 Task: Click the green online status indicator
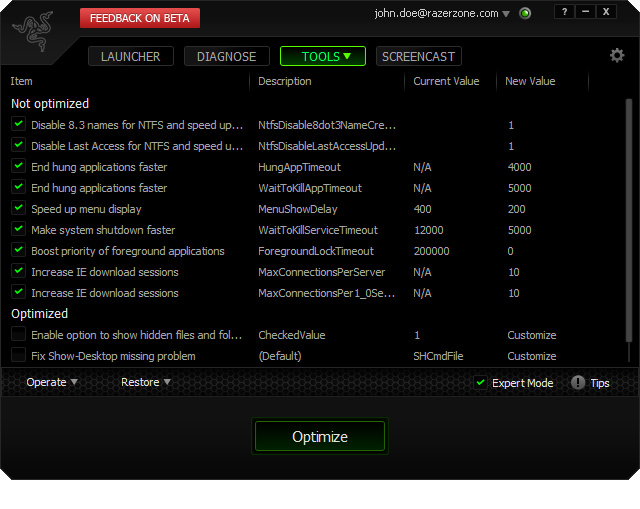(525, 14)
